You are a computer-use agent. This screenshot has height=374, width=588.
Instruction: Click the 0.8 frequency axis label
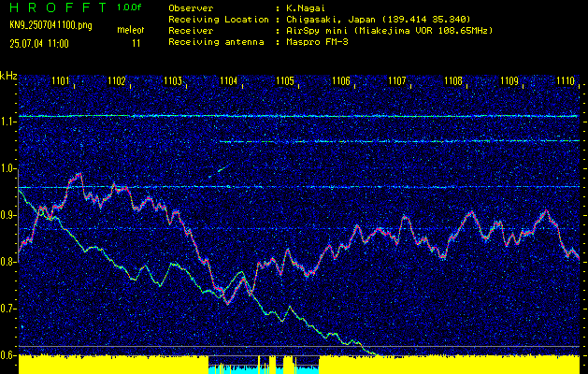click(7, 262)
